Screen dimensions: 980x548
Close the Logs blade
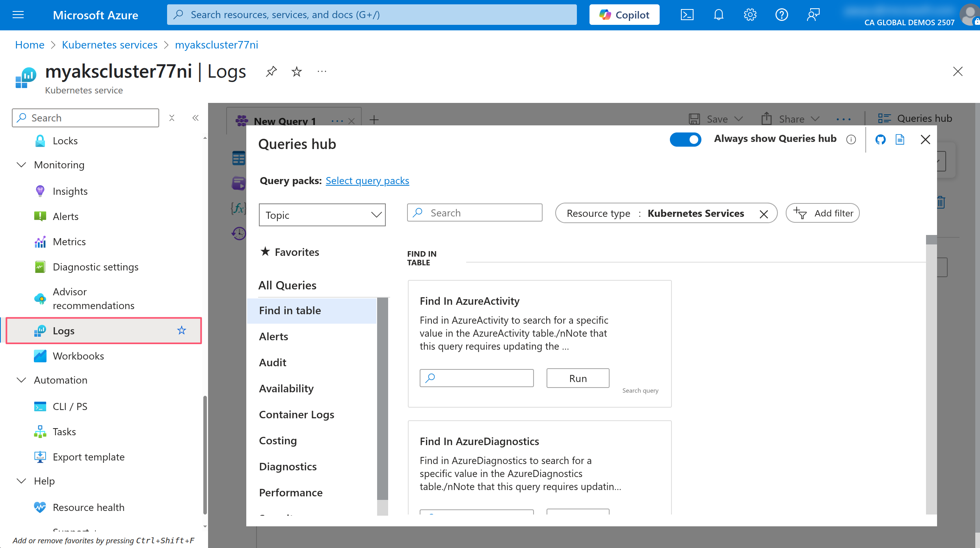pos(958,71)
